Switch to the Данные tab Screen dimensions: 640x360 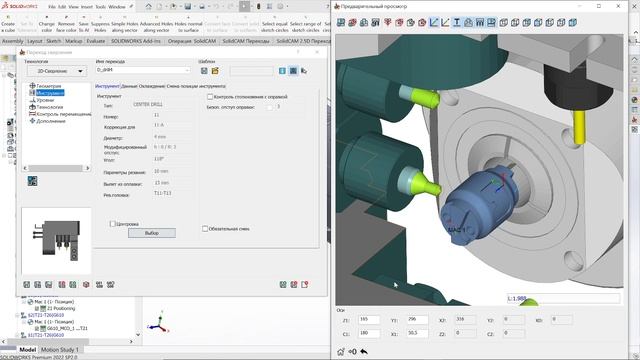pos(129,86)
